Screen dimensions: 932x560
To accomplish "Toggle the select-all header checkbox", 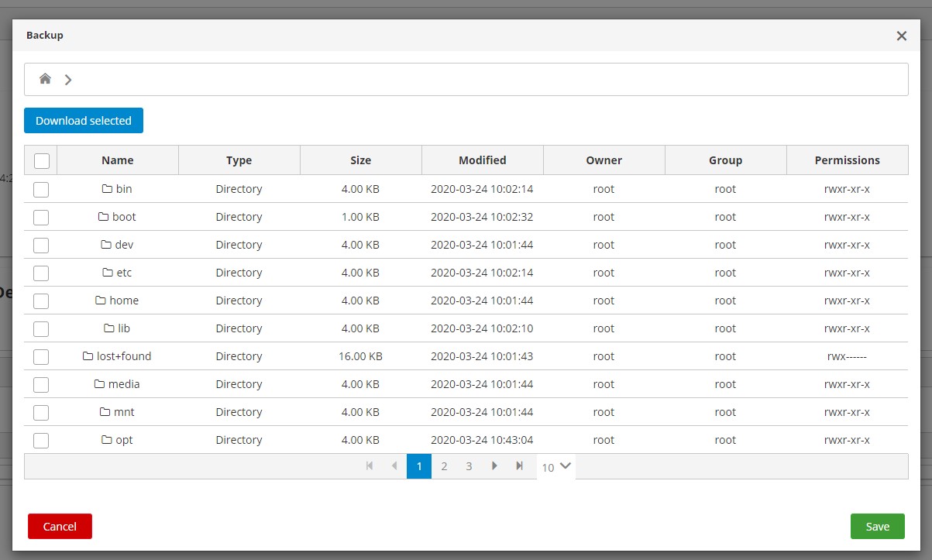I will coord(42,160).
